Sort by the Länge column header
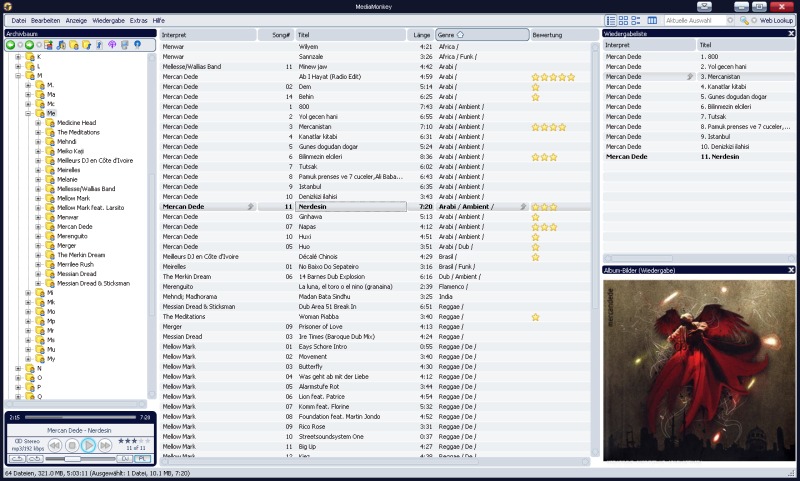This screenshot has width=800, height=481. point(421,35)
